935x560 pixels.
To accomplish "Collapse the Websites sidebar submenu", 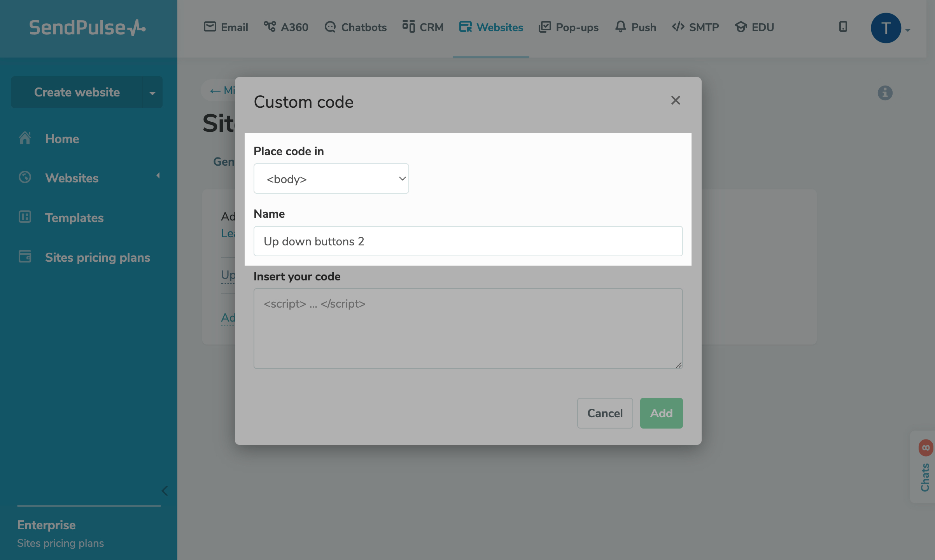I will point(158,176).
